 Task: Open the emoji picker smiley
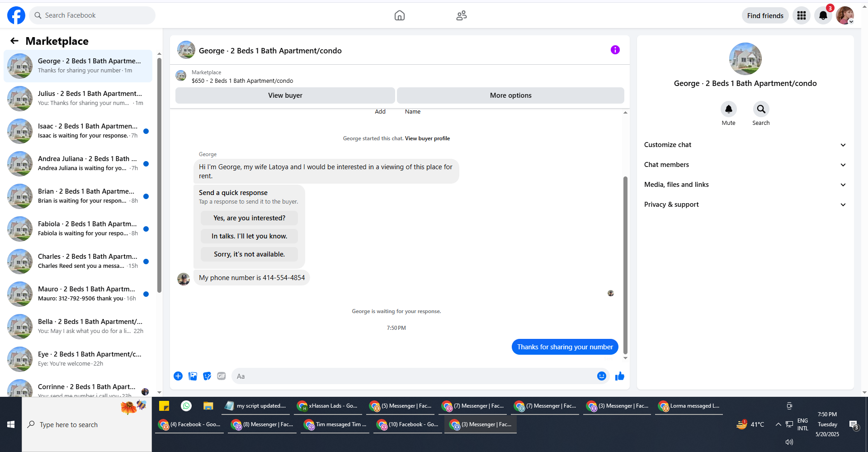[602, 376]
